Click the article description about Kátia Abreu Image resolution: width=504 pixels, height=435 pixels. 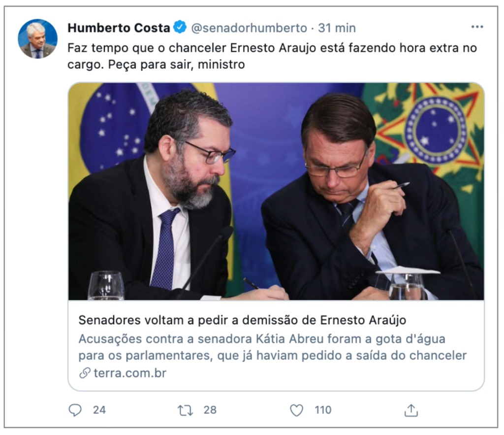[272, 347]
